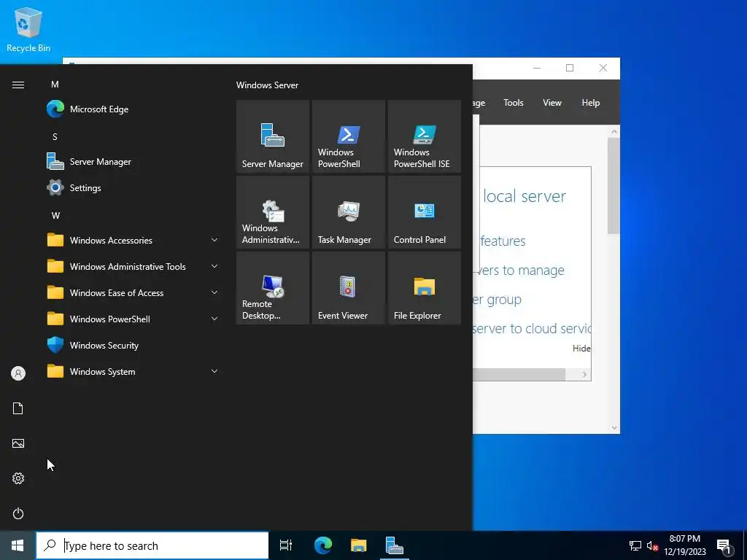Image resolution: width=747 pixels, height=560 pixels.
Task: Switch to Server Manager on the taskbar
Action: (x=395, y=545)
